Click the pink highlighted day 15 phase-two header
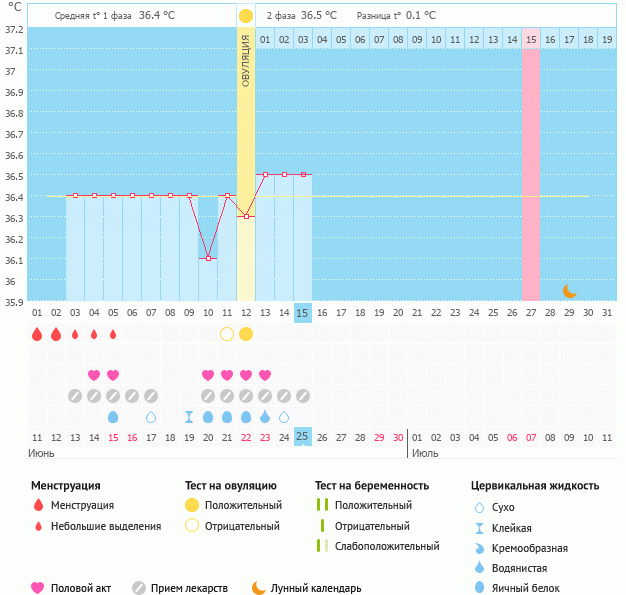 click(x=531, y=39)
